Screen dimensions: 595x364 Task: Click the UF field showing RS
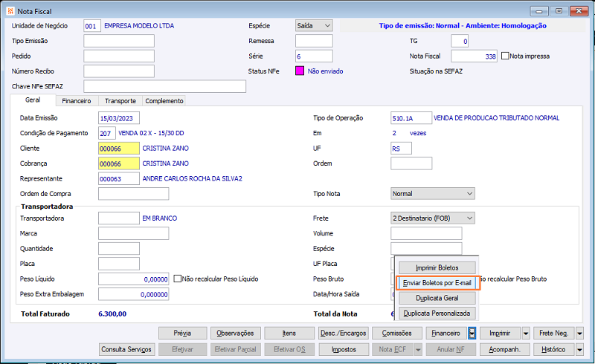pyautogui.click(x=401, y=149)
